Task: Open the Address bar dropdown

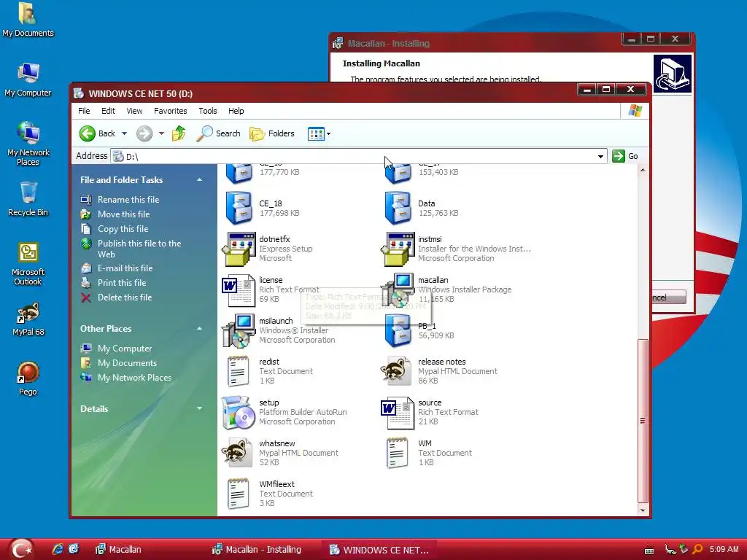Action: click(x=600, y=156)
